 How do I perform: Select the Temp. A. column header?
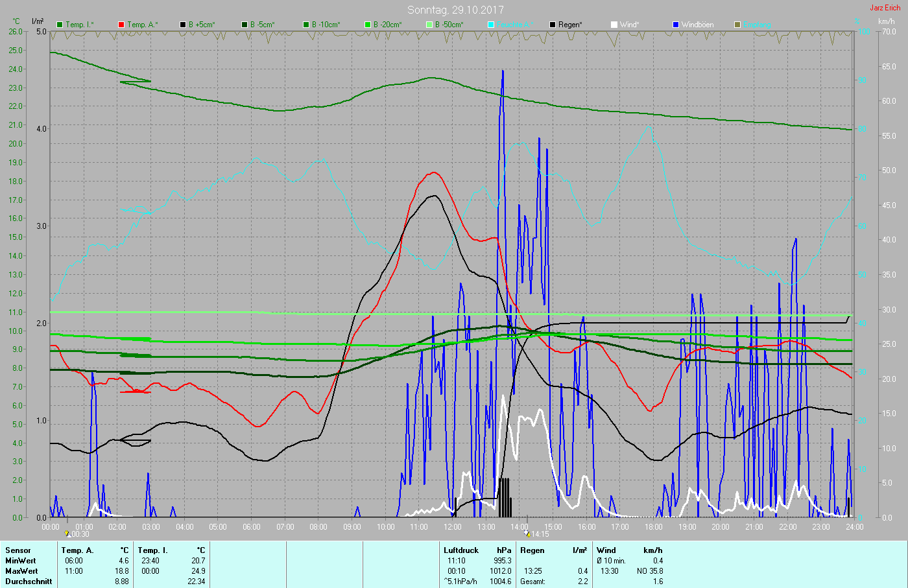78,550
